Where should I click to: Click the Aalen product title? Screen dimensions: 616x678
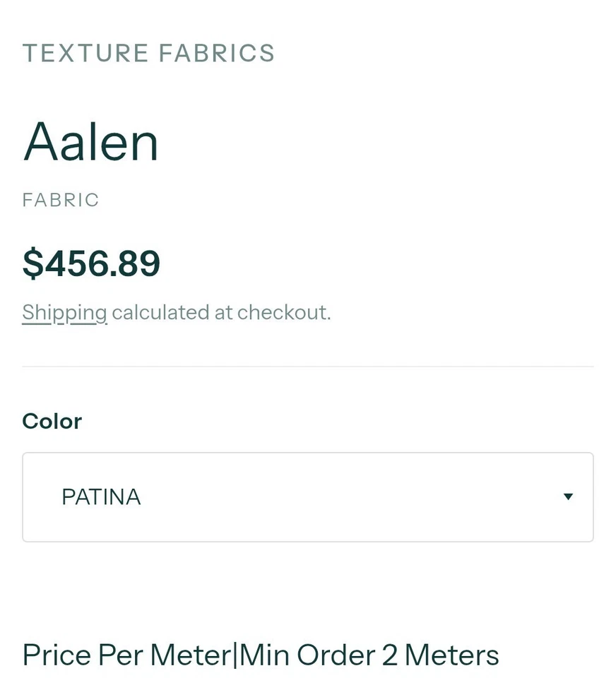click(x=90, y=141)
